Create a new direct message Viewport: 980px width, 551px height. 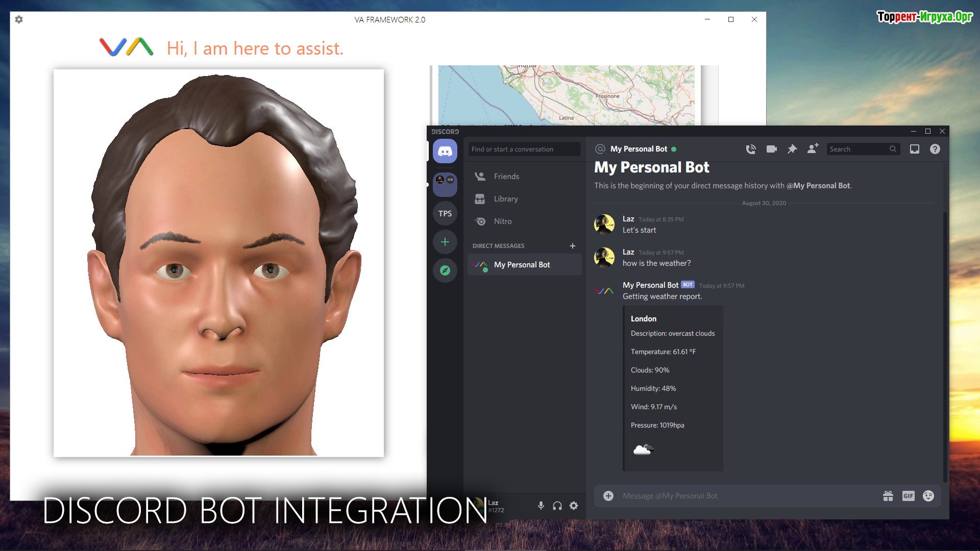click(x=573, y=246)
